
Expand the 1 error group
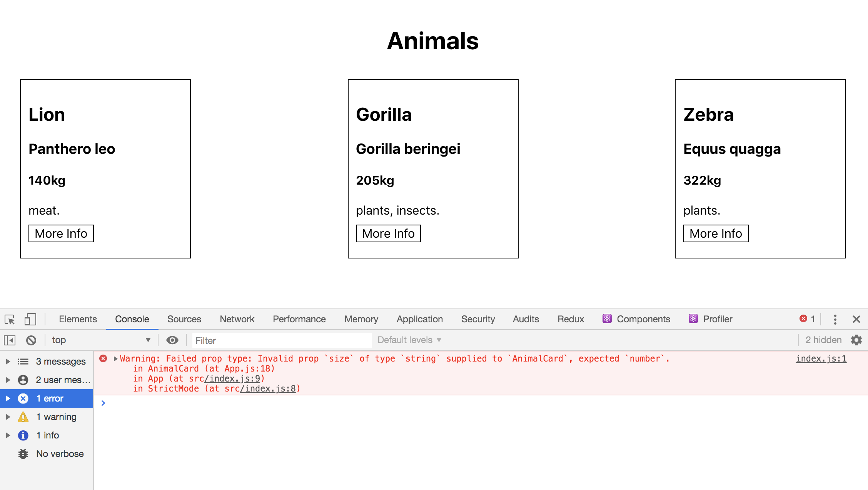pyautogui.click(x=8, y=398)
